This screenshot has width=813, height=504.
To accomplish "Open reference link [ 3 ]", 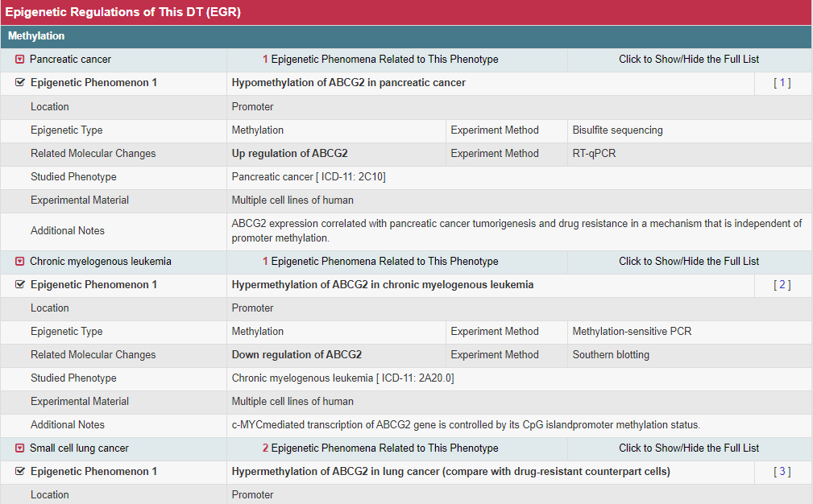I will coord(782,472).
